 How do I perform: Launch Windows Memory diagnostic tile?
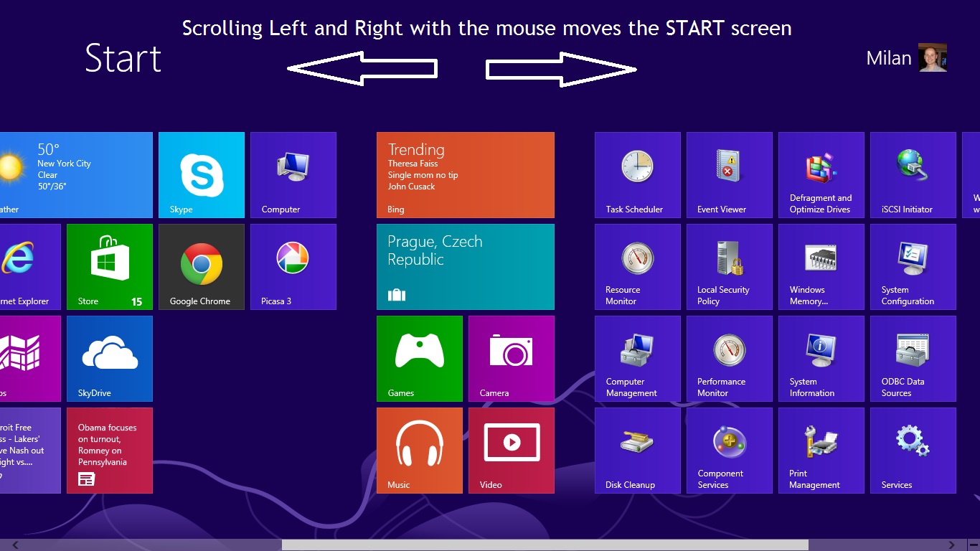(x=821, y=267)
